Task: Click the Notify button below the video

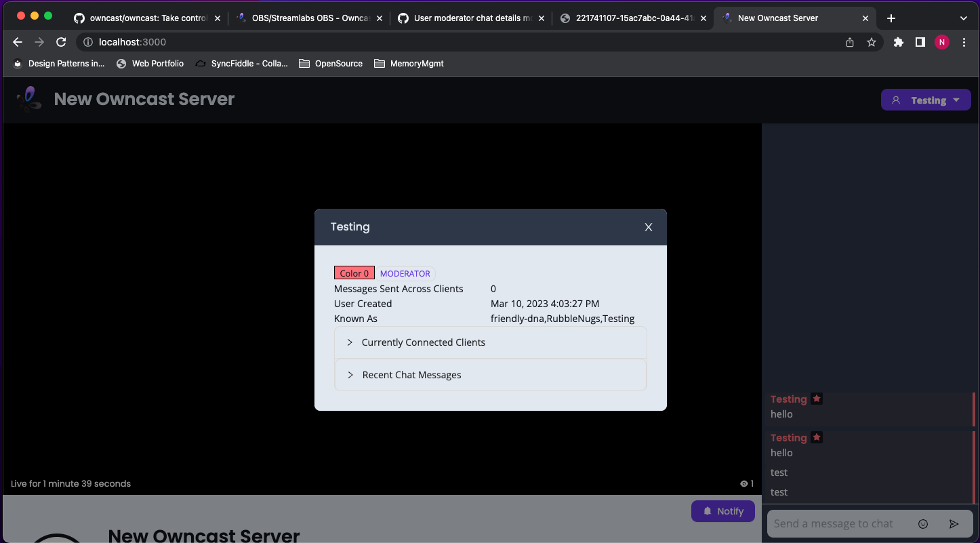Action: click(x=722, y=510)
